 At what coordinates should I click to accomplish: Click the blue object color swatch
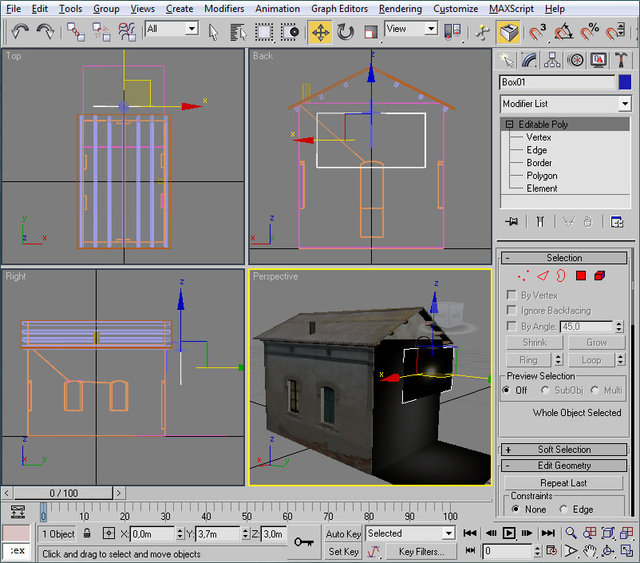point(625,82)
